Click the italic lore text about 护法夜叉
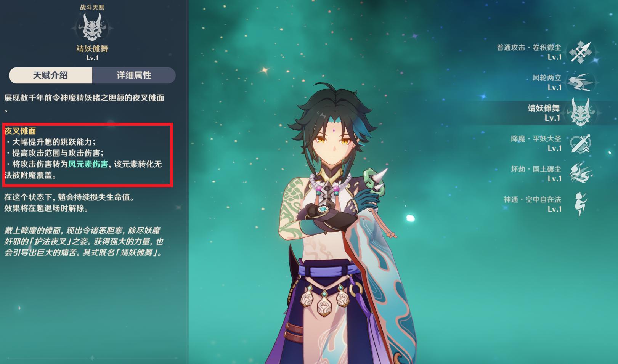618x364 pixels. (x=84, y=242)
